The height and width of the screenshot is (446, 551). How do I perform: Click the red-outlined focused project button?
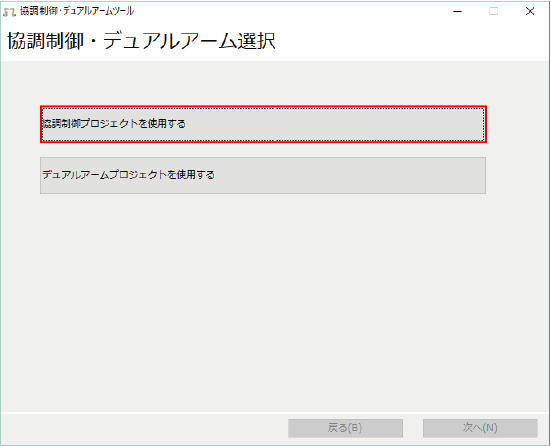point(263,124)
